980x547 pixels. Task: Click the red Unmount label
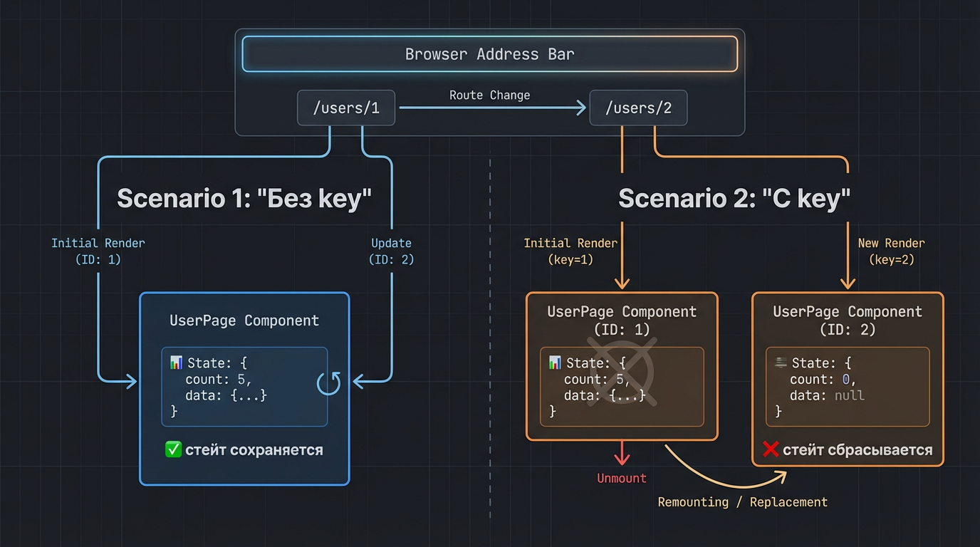[622, 478]
